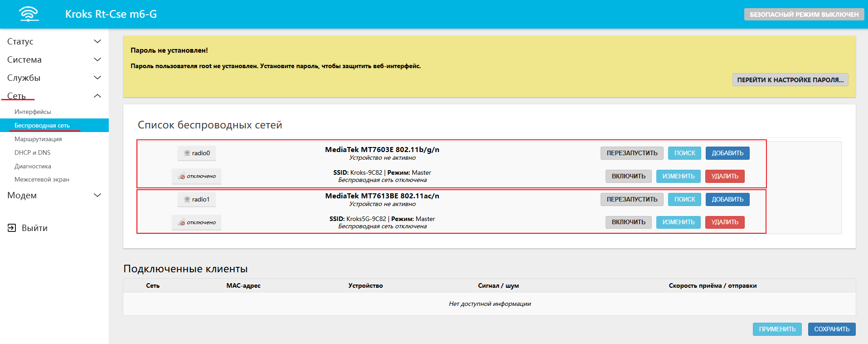Toggle the safe mode disabled button
Screen dimensions: 868x344
(x=804, y=15)
